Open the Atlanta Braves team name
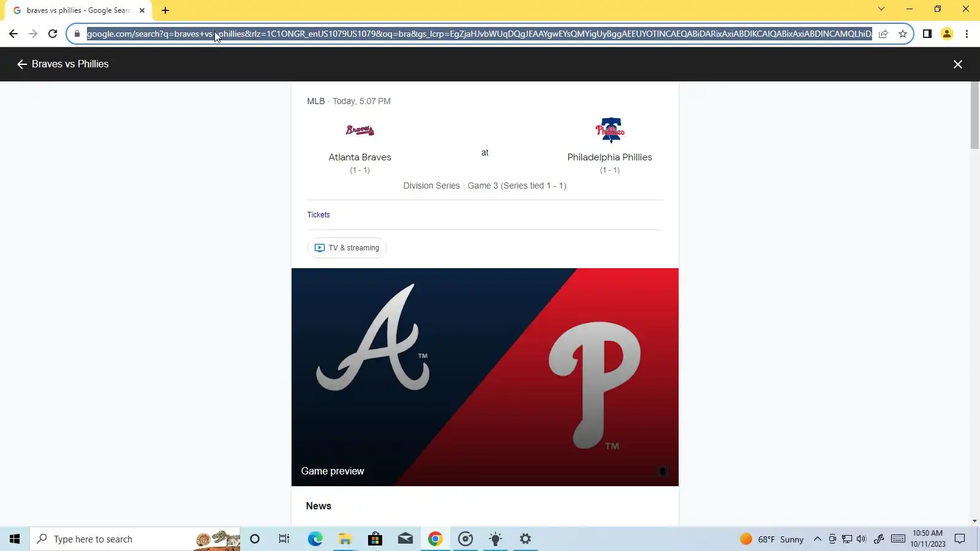The width and height of the screenshot is (980, 551). coord(360,157)
